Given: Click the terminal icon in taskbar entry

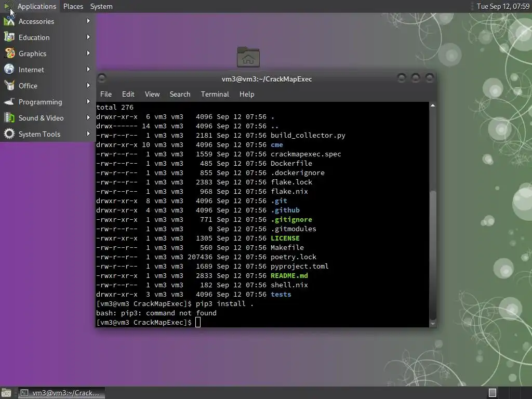Looking at the screenshot, I should point(24,393).
